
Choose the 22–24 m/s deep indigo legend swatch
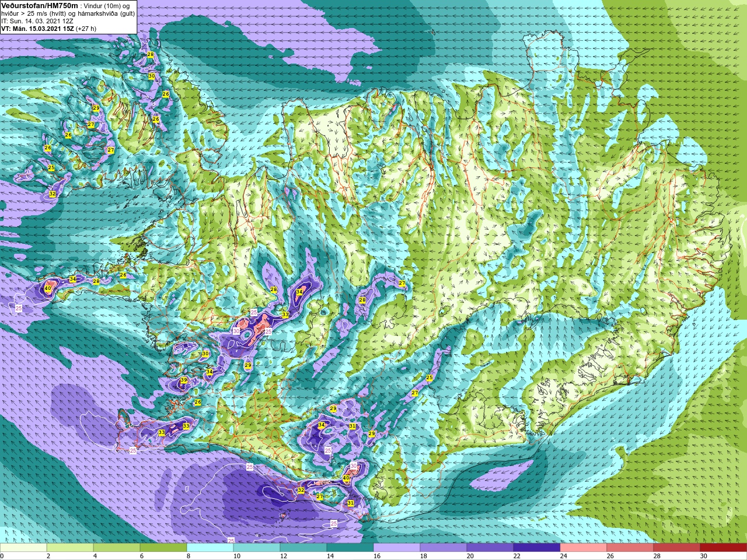[537, 548]
